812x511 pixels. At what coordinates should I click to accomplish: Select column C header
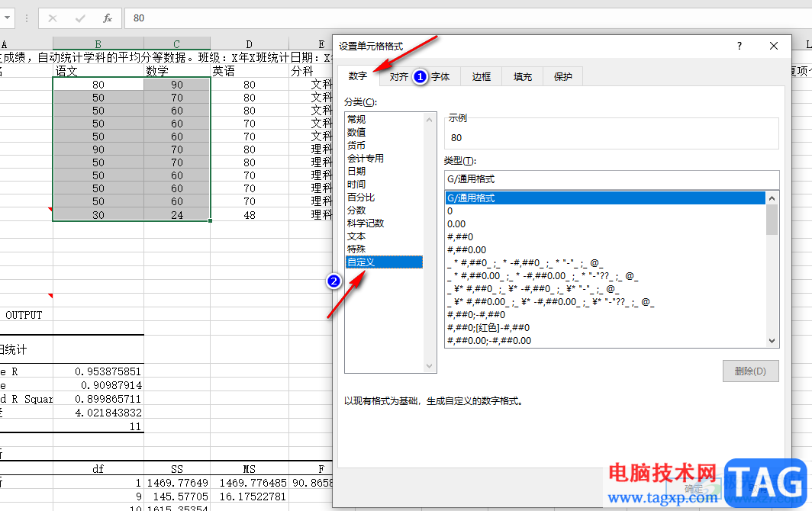click(176, 44)
